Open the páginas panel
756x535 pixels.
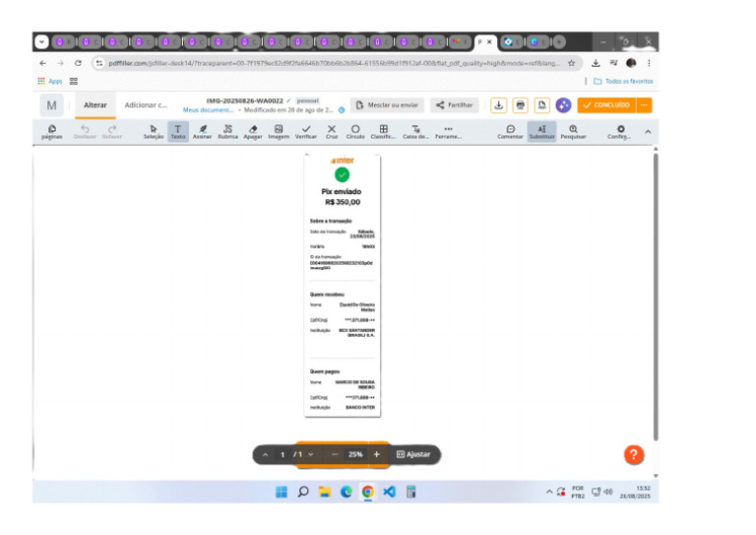coord(52,132)
